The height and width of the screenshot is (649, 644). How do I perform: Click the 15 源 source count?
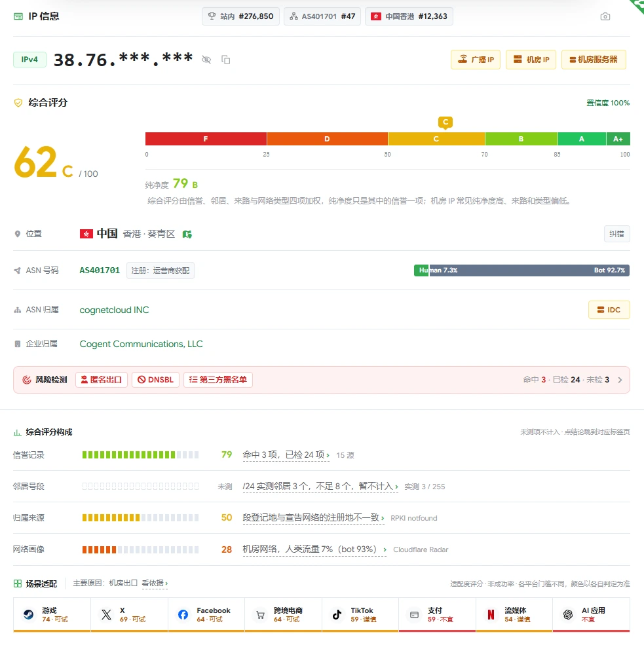345,455
